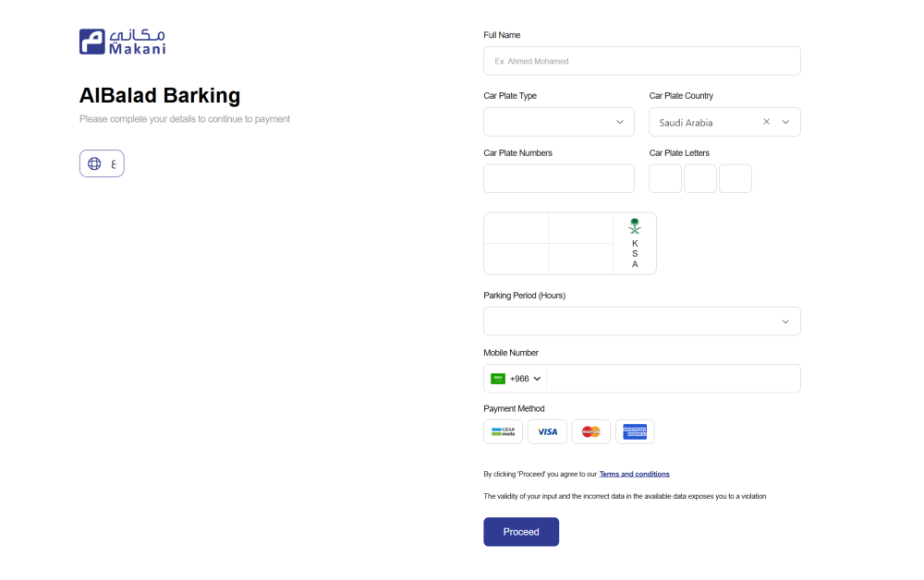Click the Makani logo
Screen dimensions: 924x580
tap(122, 41)
